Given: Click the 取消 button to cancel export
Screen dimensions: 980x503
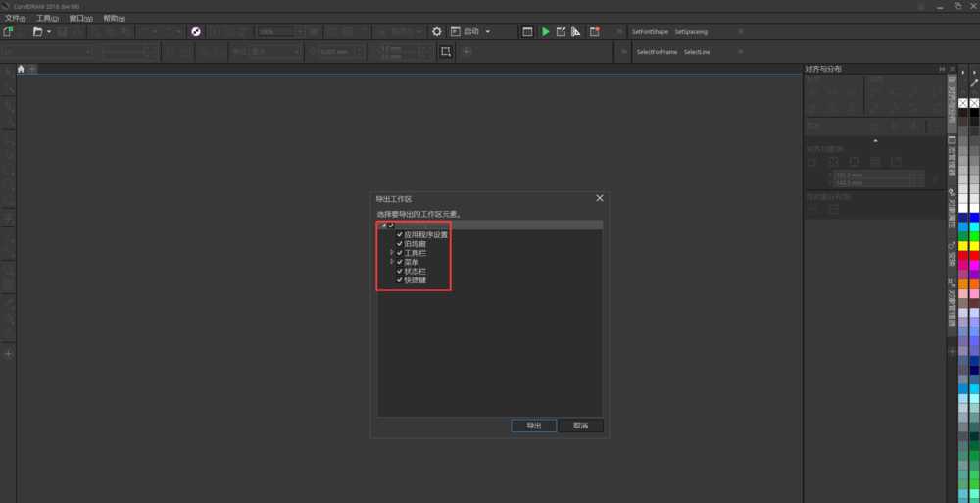Looking at the screenshot, I should coord(581,426).
